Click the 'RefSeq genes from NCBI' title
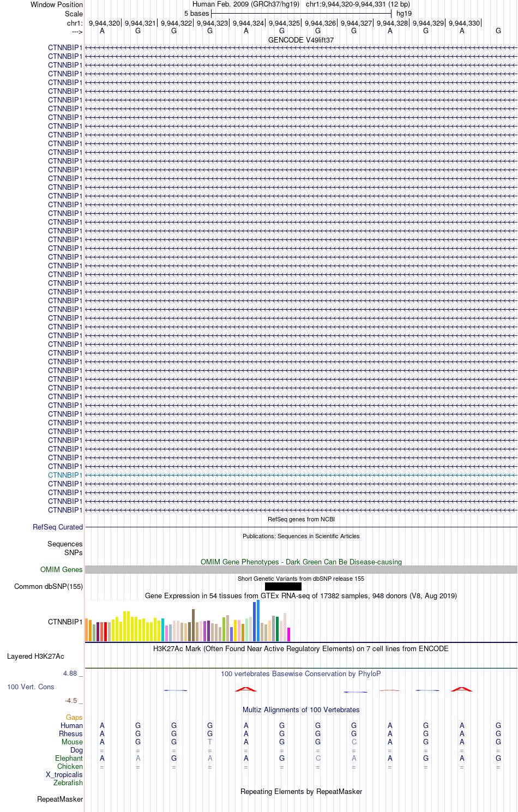Image resolution: width=518 pixels, height=812 pixels. click(301, 519)
